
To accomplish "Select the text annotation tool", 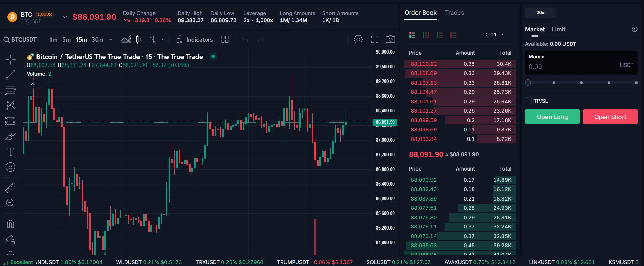I will click(x=11, y=151).
